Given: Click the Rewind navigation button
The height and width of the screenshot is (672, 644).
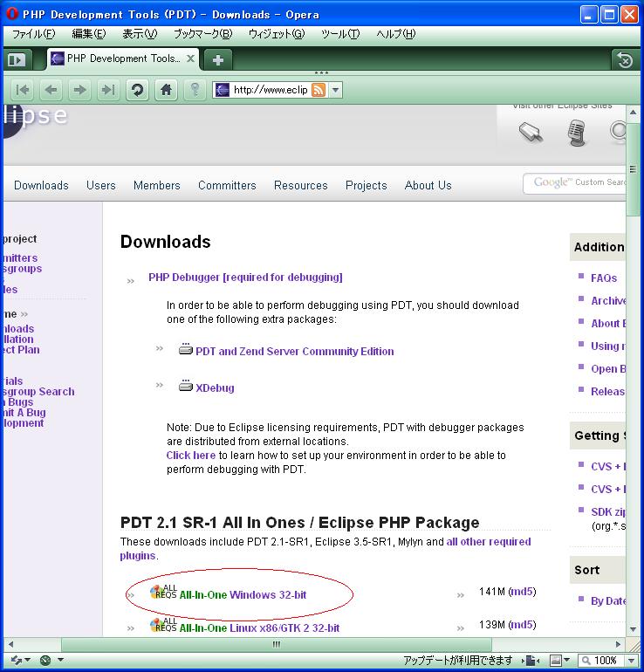Looking at the screenshot, I should pos(23,90).
